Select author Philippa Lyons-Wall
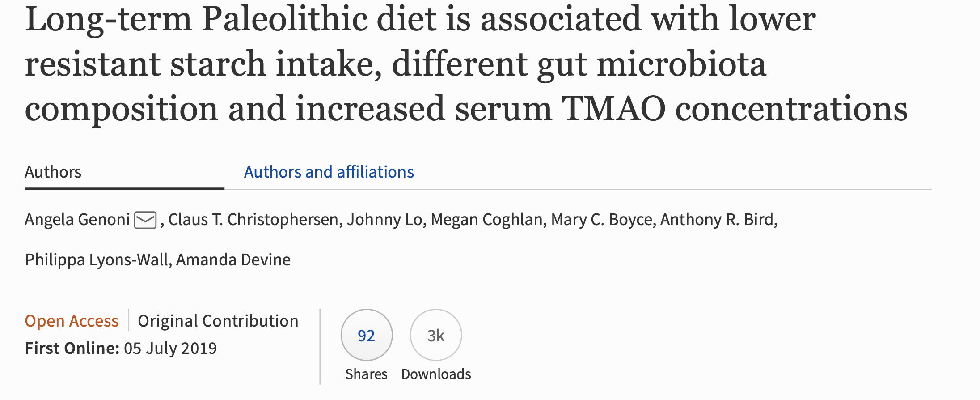The width and height of the screenshot is (980, 400). [x=96, y=260]
